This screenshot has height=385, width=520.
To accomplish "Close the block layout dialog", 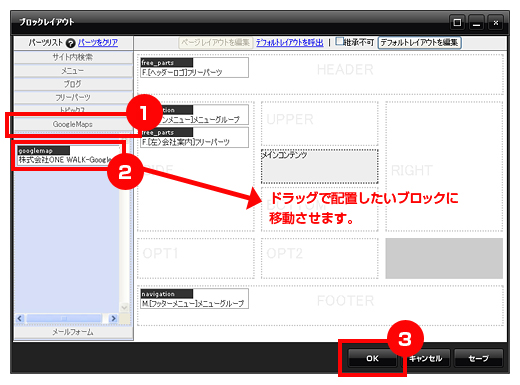I will pos(496,23).
